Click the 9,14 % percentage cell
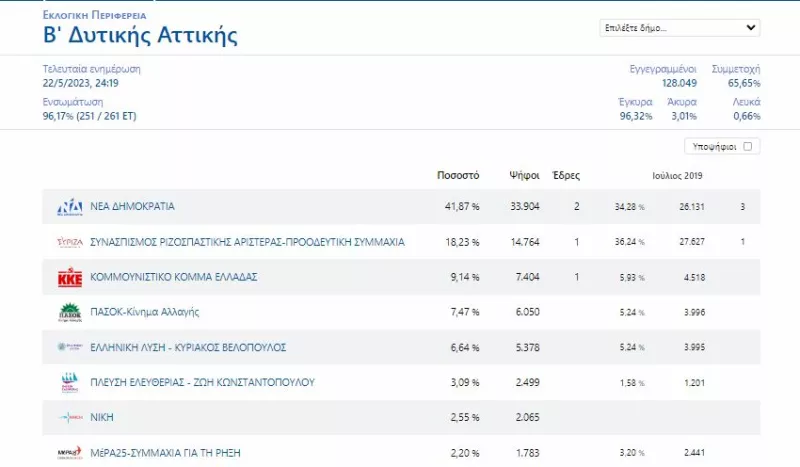 pyautogui.click(x=465, y=277)
